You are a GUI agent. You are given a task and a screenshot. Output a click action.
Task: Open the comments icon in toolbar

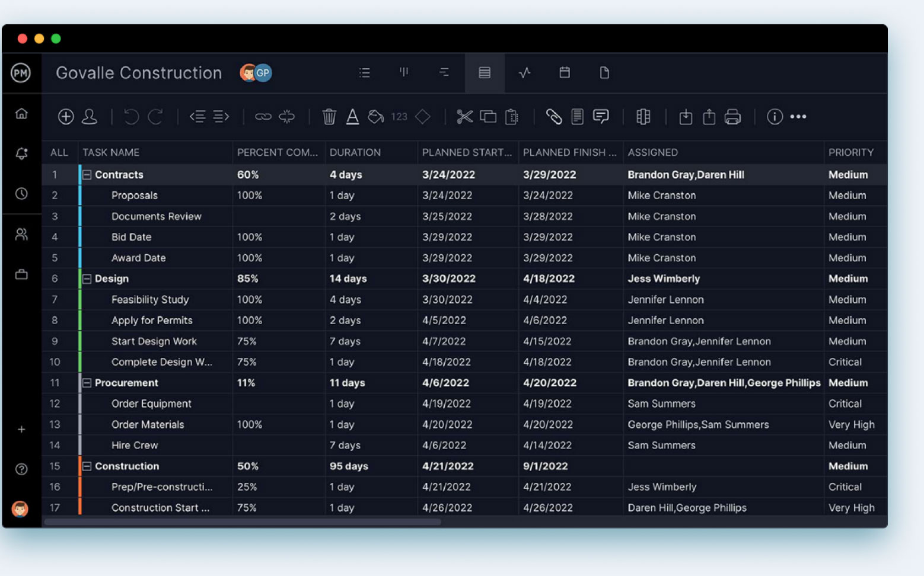[x=600, y=117]
